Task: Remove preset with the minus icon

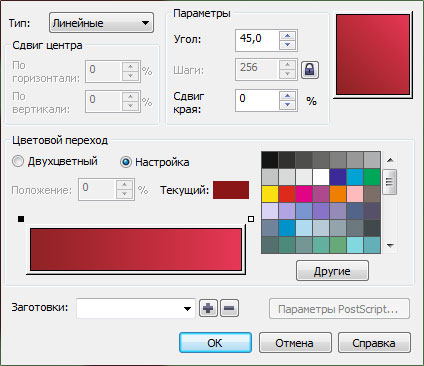Action: point(229,308)
